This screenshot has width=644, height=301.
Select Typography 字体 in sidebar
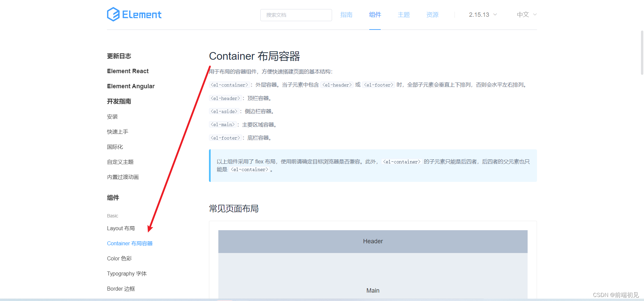127,274
